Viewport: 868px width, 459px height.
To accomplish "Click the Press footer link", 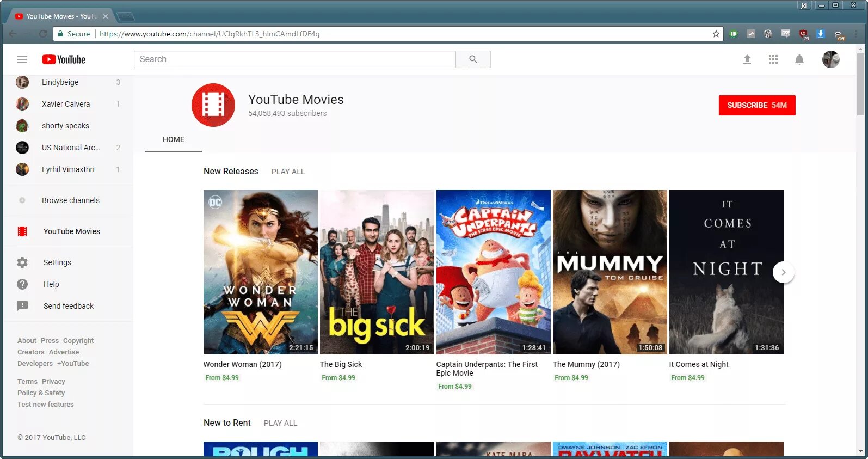I will (50, 341).
